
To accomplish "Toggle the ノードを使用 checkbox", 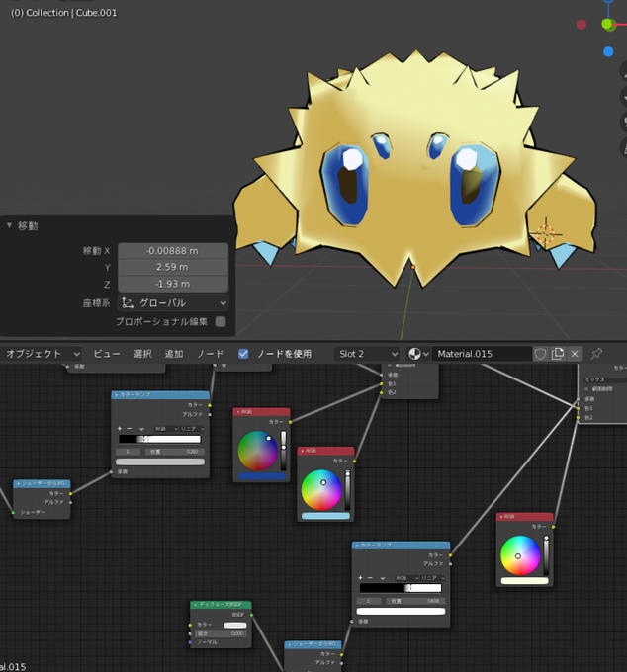I will point(243,354).
